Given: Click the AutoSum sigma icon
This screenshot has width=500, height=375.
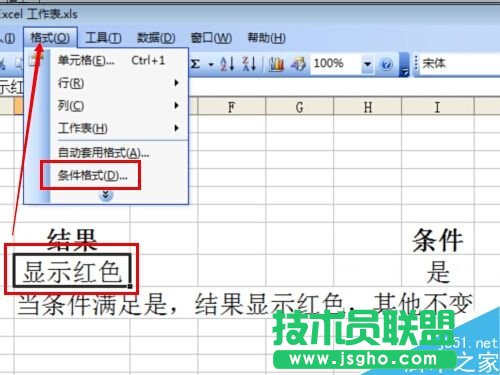Looking at the screenshot, I should [x=196, y=63].
